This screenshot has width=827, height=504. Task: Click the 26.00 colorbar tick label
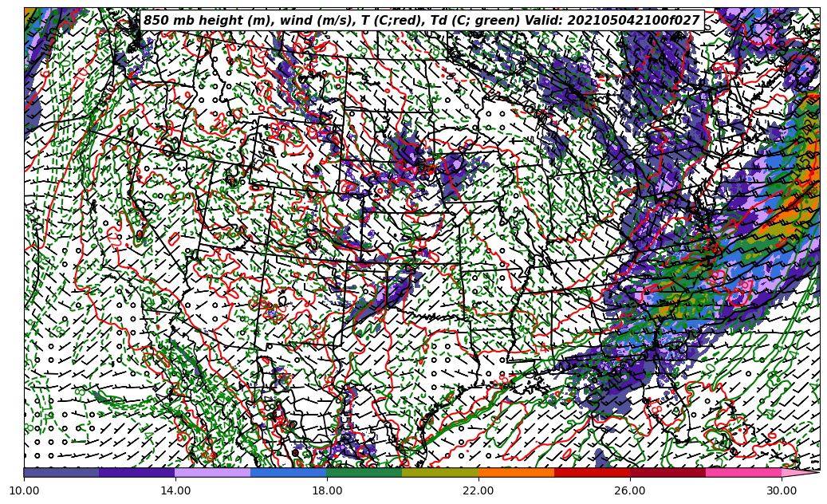[x=630, y=491]
